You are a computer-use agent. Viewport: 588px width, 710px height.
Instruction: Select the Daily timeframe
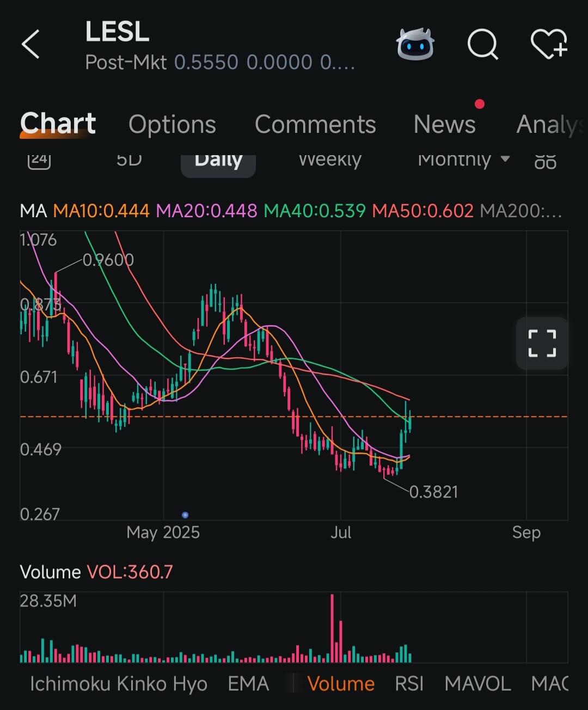point(218,161)
